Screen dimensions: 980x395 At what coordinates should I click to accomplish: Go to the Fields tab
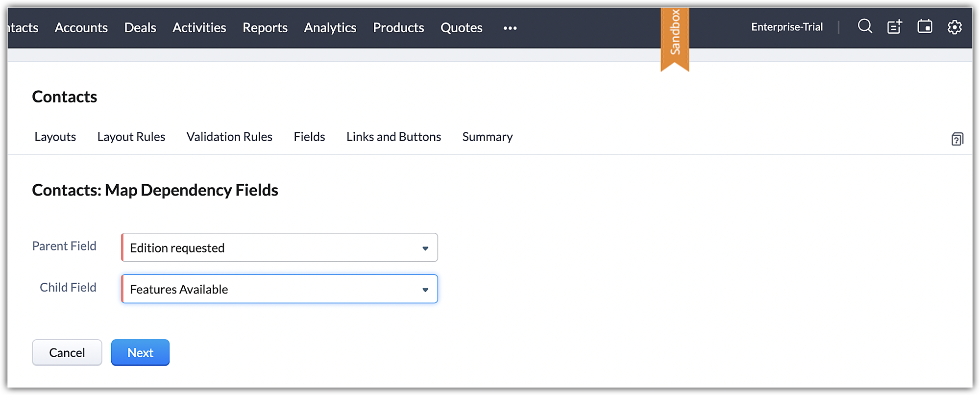[309, 137]
